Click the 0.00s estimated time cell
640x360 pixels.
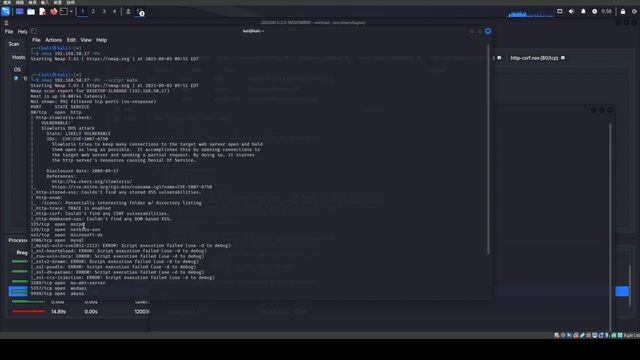91,311
